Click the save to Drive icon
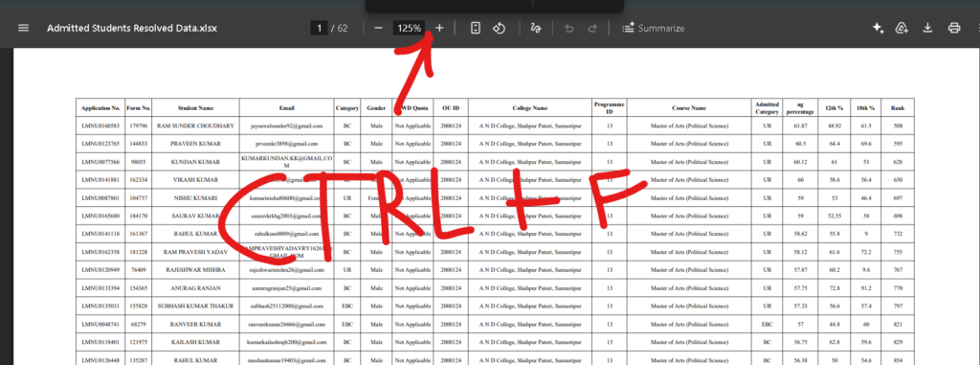980x365 pixels. (902, 28)
